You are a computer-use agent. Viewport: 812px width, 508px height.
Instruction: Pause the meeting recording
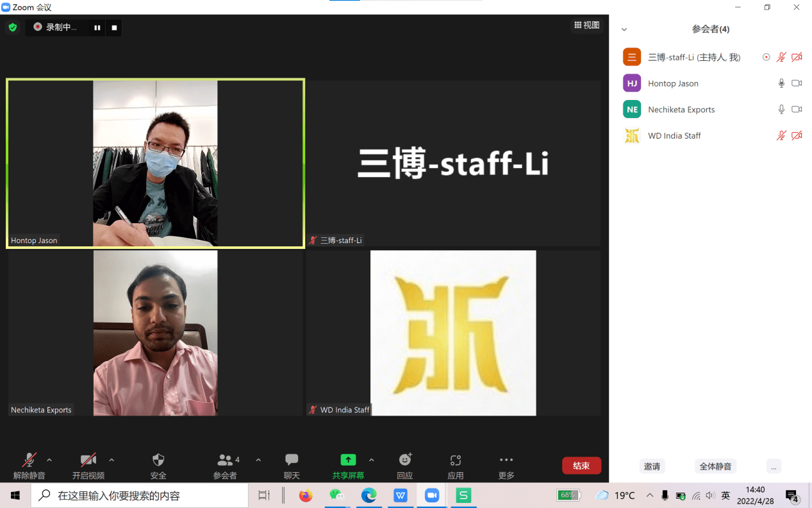pos(97,28)
